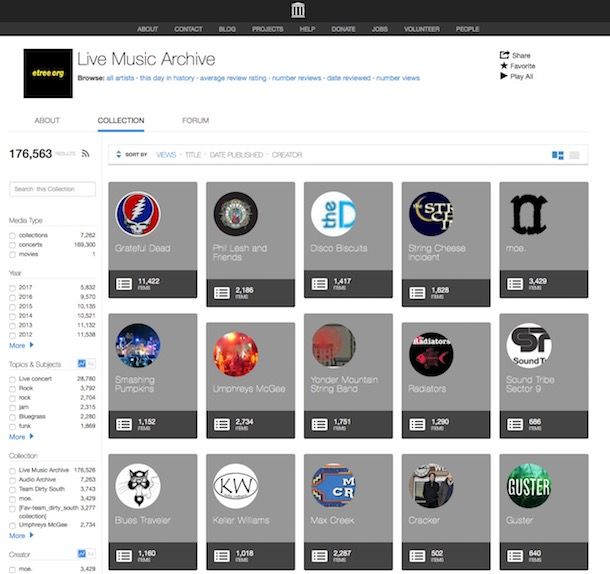
Task: Click the Keller Williams KW logo
Action: pos(236,486)
